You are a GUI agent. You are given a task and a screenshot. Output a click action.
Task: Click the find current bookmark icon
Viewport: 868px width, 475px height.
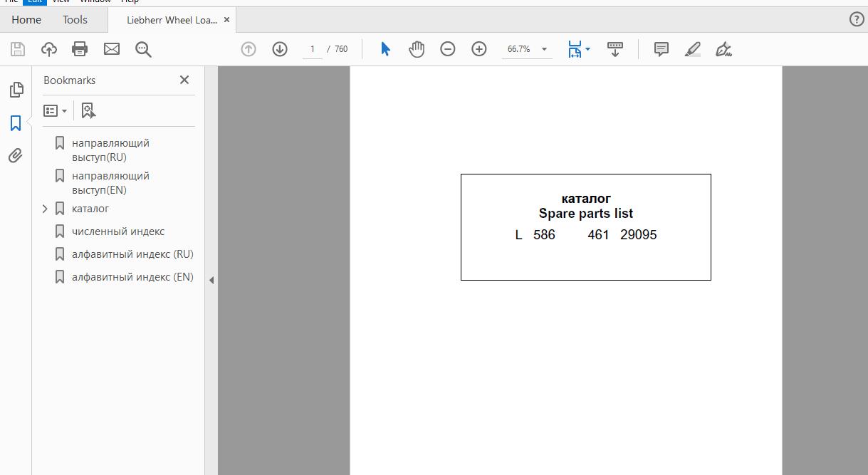(x=88, y=111)
